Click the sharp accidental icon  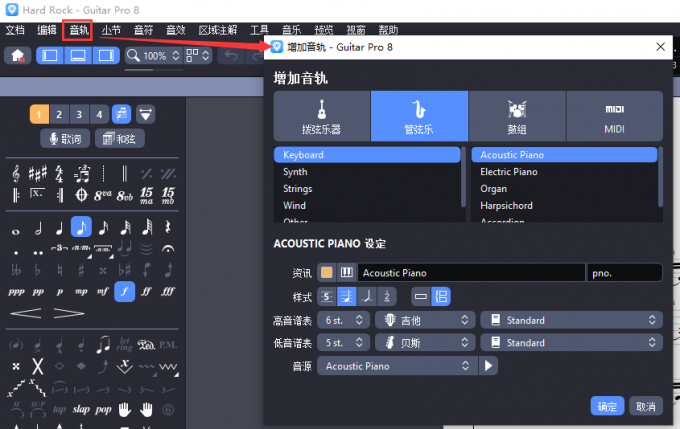click(x=81, y=270)
